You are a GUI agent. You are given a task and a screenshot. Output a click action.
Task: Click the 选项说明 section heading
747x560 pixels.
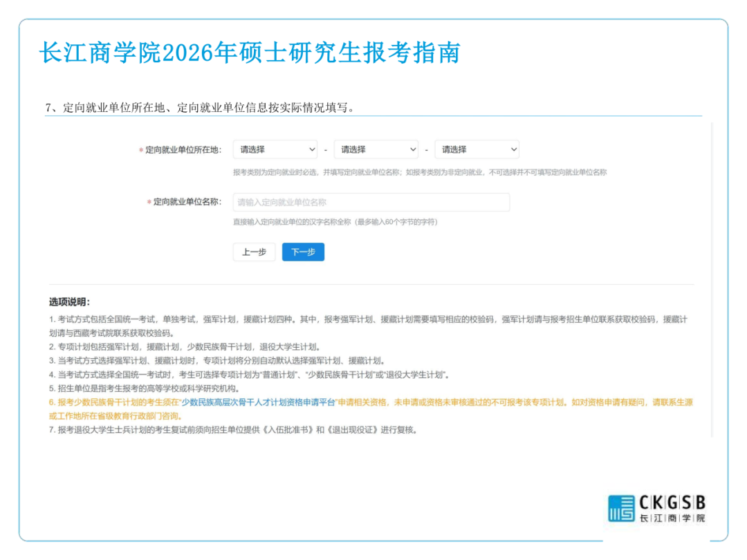[x=69, y=302]
